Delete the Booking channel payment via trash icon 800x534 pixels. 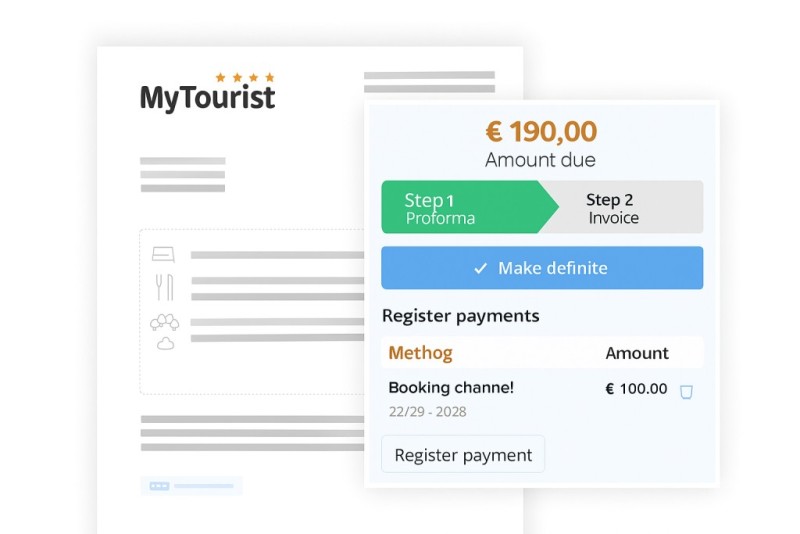[x=686, y=392]
